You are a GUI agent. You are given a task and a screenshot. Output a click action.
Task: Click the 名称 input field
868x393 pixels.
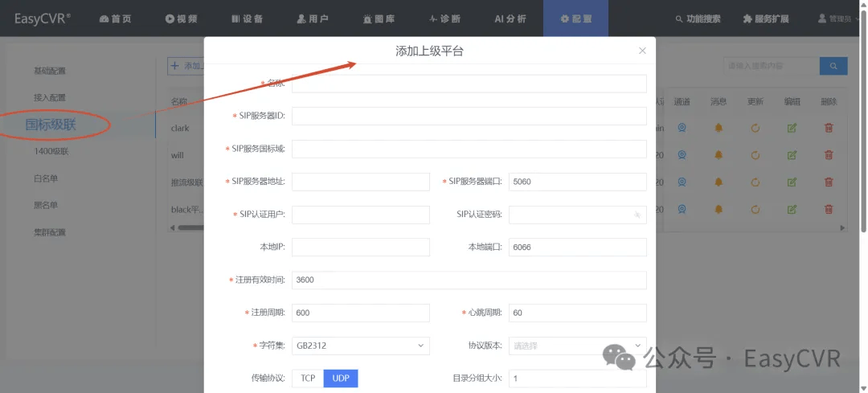[x=469, y=84]
